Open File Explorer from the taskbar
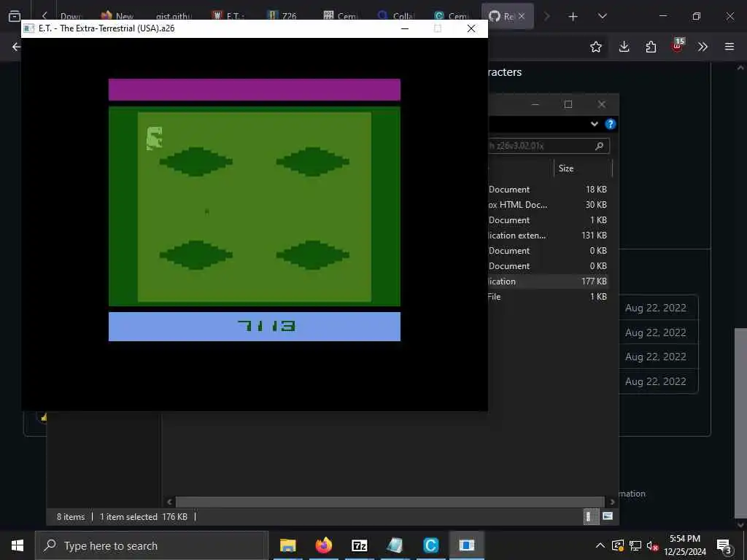The width and height of the screenshot is (747, 560). tap(287, 545)
